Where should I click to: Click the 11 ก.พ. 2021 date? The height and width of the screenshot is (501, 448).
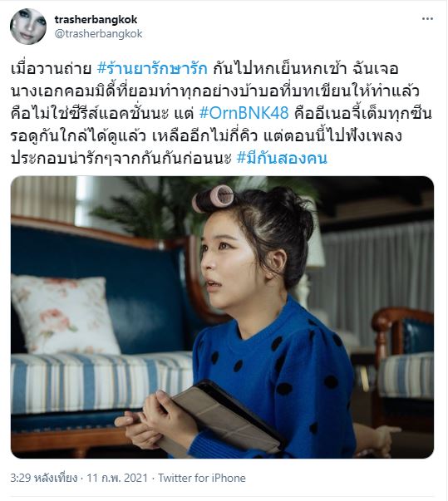117,478
